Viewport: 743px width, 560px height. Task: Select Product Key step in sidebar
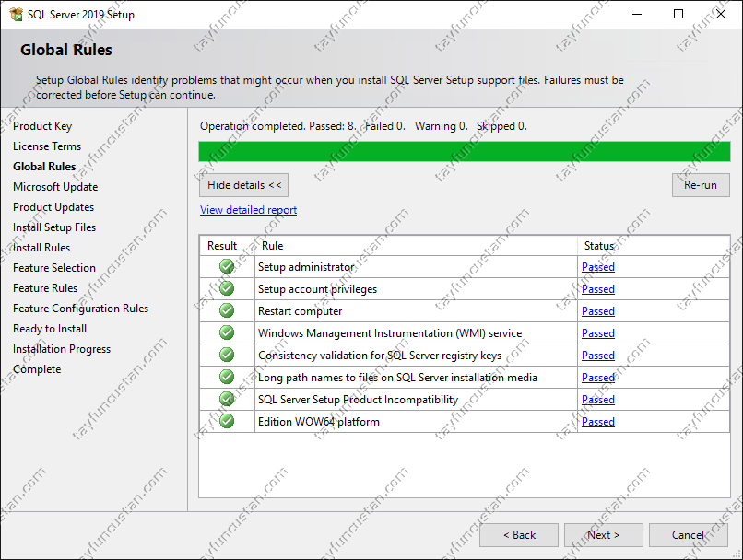(42, 126)
